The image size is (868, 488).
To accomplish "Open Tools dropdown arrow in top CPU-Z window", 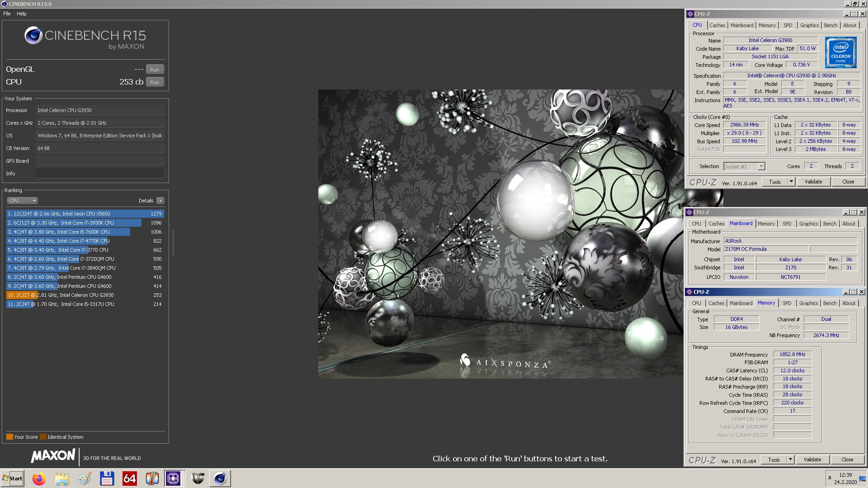I will (x=791, y=182).
